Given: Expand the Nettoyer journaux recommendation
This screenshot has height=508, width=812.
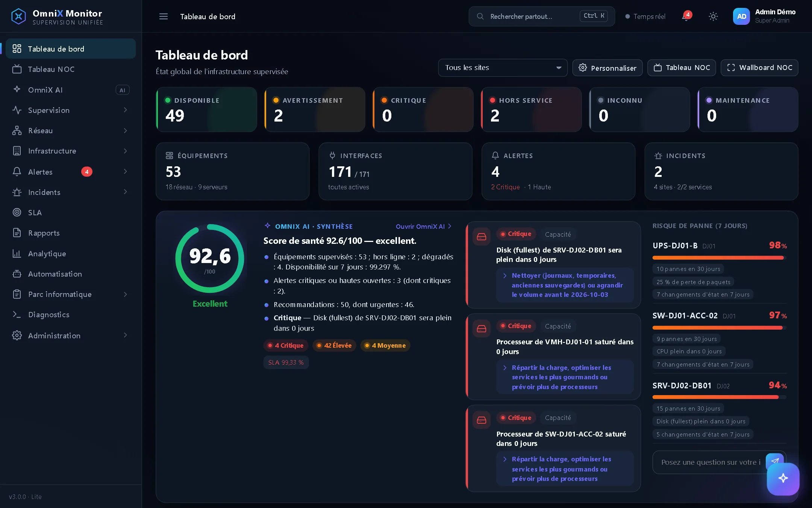Looking at the screenshot, I should [565, 285].
